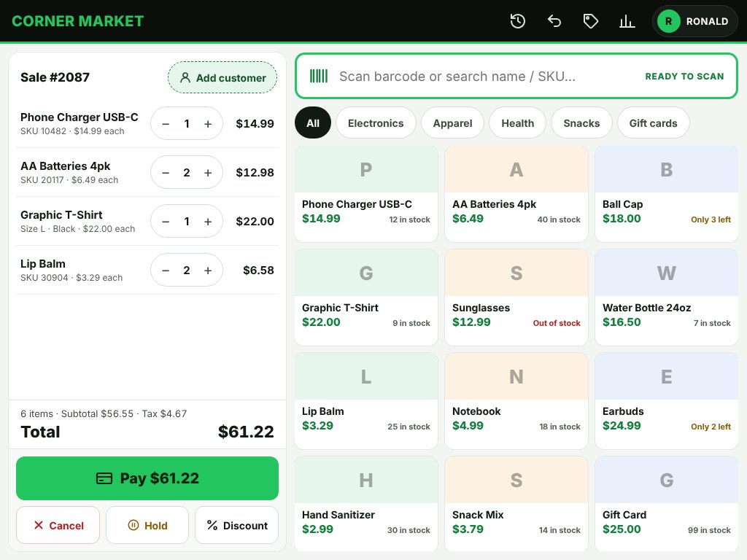Select the All category filter
Screen dimensions: 747x560
click(313, 122)
